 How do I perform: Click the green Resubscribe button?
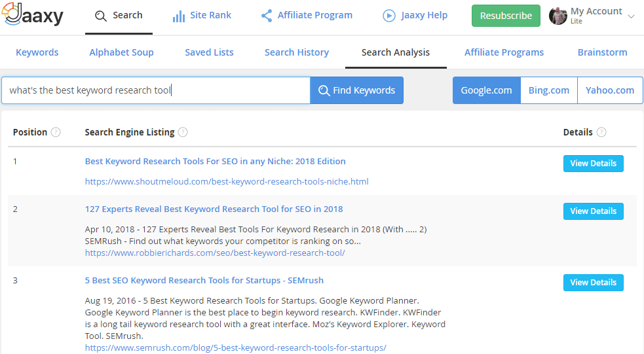coord(506,16)
